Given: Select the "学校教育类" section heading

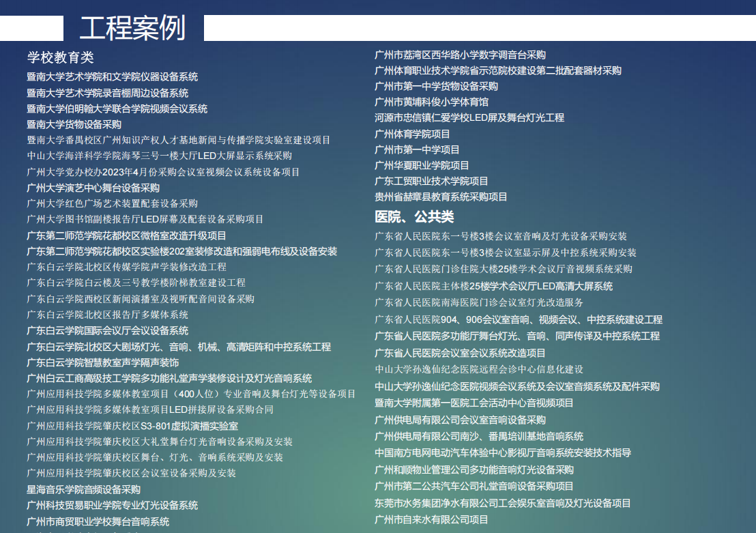Looking at the screenshot, I should coord(60,57).
